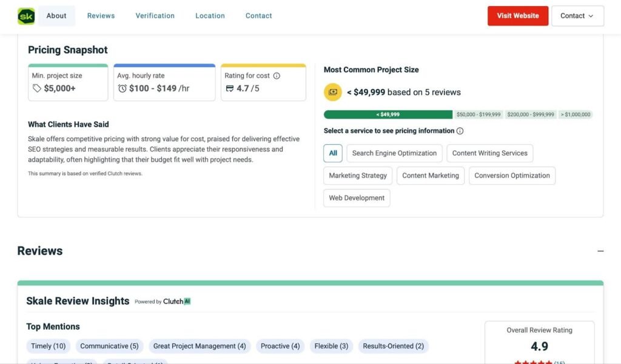Select Search Engine Optimization service filter
The width and height of the screenshot is (621, 364).
tap(394, 153)
